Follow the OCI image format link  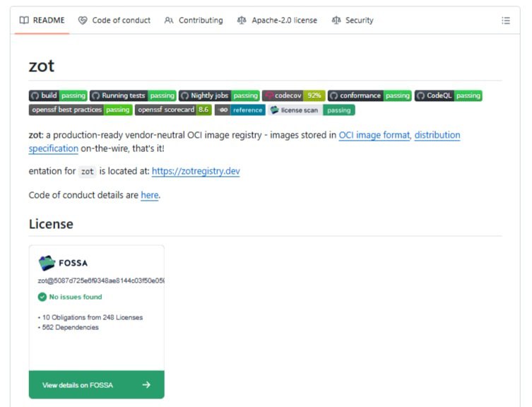point(374,135)
